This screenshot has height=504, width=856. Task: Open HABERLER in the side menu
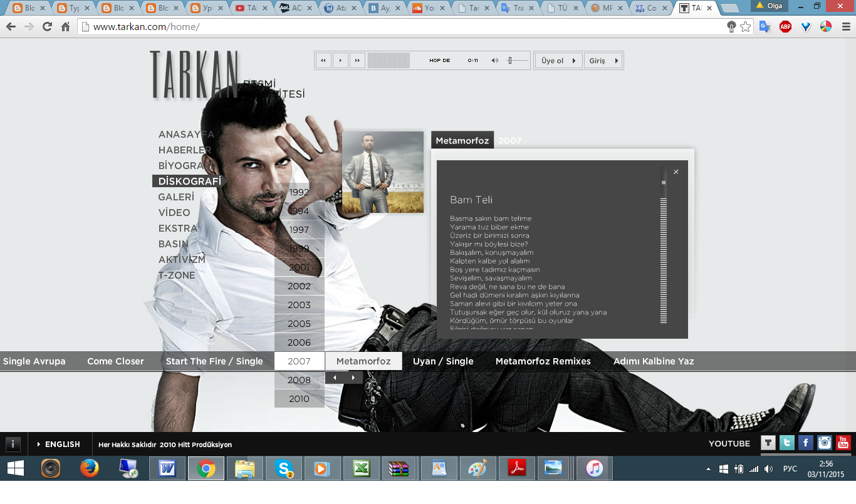[x=185, y=150]
